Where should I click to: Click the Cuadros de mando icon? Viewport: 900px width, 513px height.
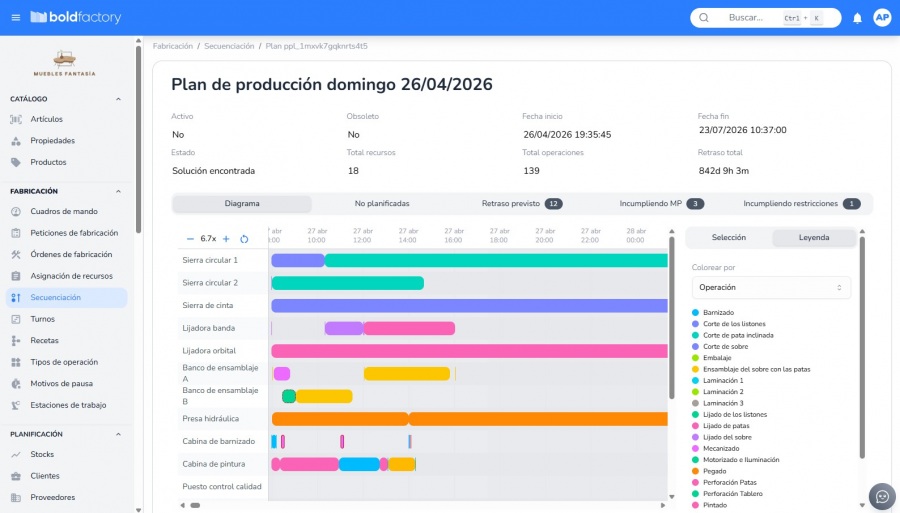click(16, 212)
